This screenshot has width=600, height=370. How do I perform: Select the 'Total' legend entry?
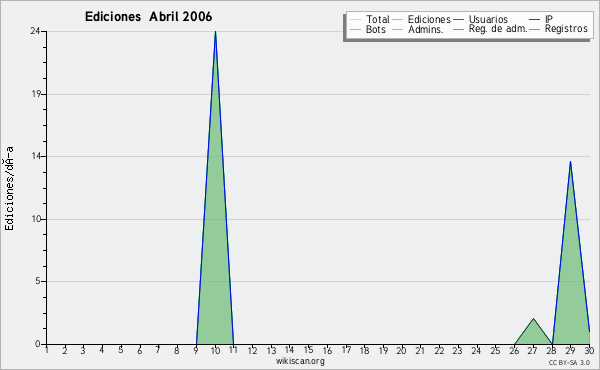coord(377,19)
